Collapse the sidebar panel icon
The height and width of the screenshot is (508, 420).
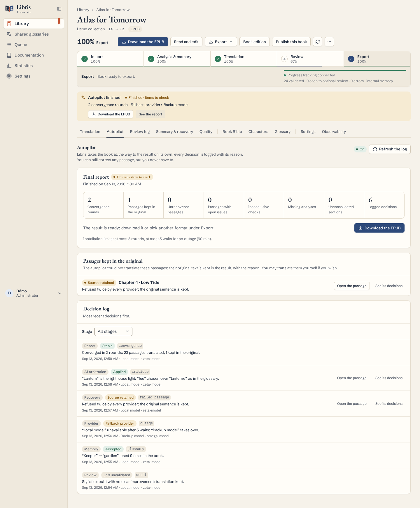pyautogui.click(x=59, y=9)
